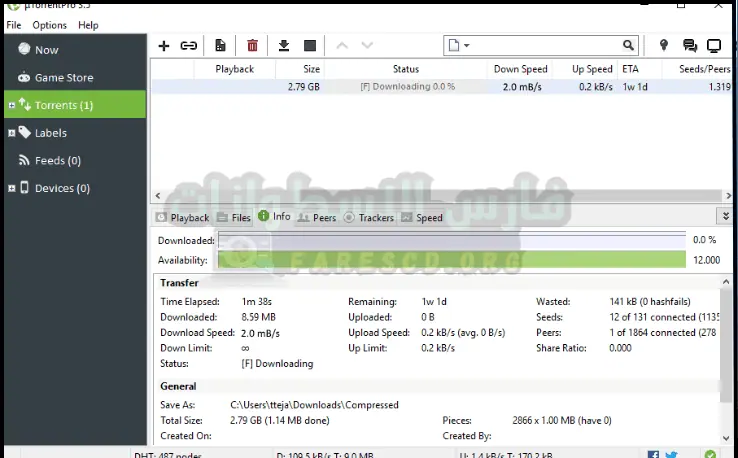Click the Add Torrent plus icon

coord(164,46)
